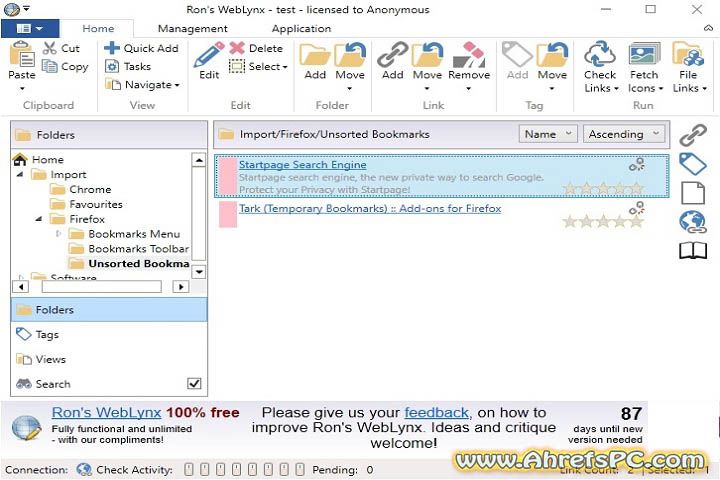The image size is (720, 480).
Task: Click the Fetch Icons picture icon
Action: click(x=644, y=54)
